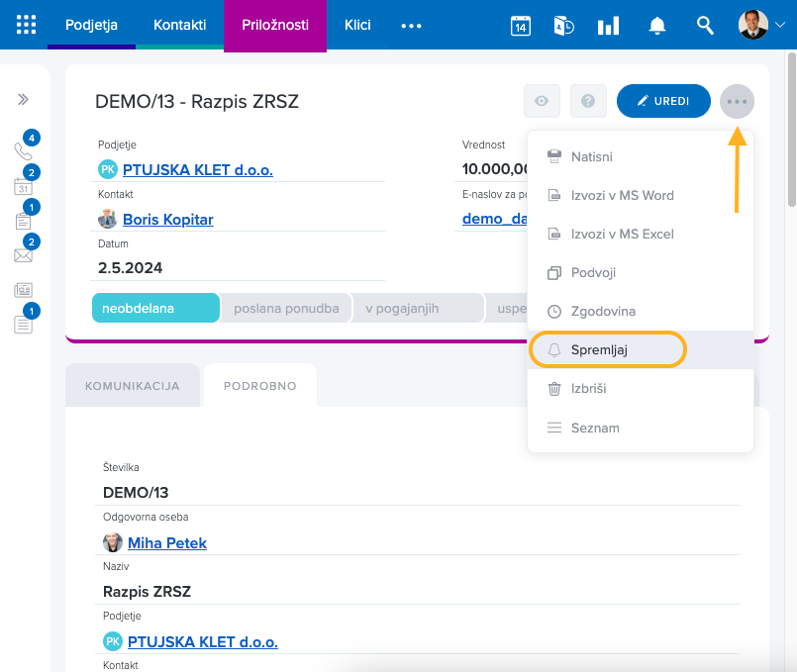This screenshot has width=797, height=672.
Task: Expand the top navigation overflow dots
Action: pos(411,26)
